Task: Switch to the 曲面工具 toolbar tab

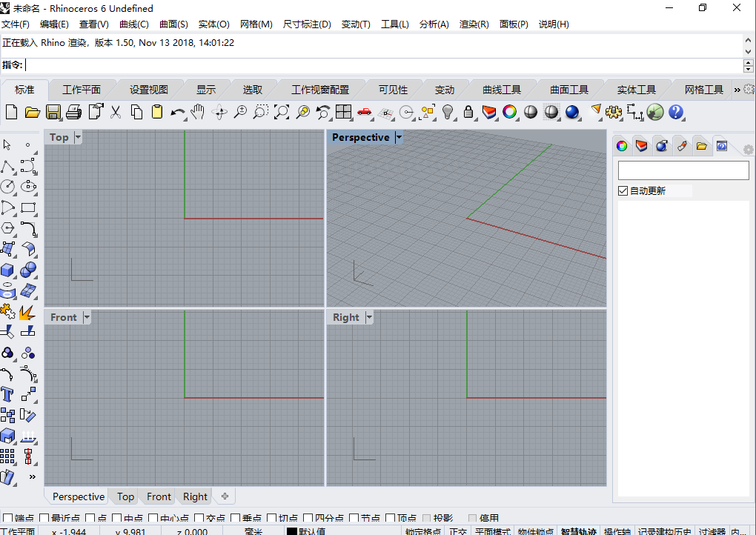Action: (568, 89)
